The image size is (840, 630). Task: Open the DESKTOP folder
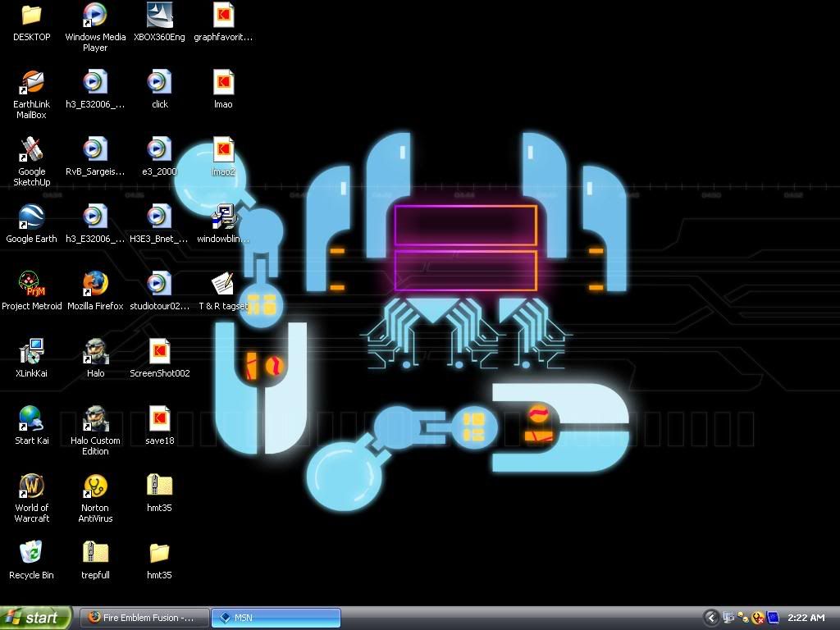coord(31,16)
